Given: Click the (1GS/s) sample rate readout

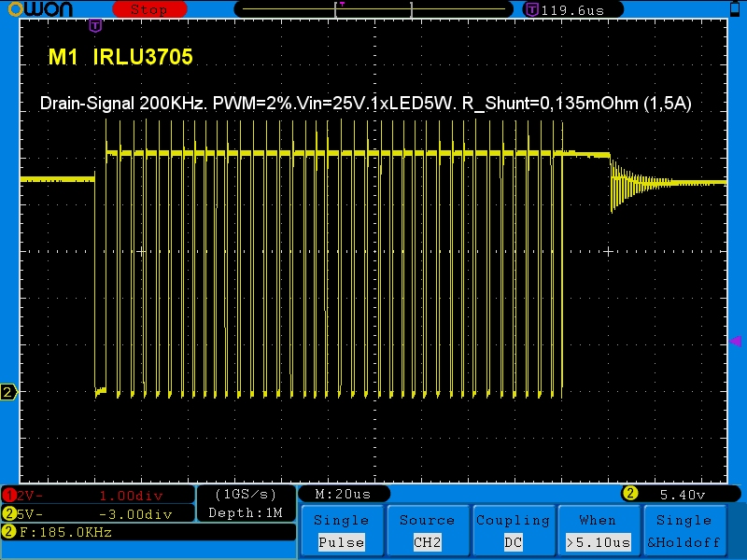Looking at the screenshot, I should [246, 495].
